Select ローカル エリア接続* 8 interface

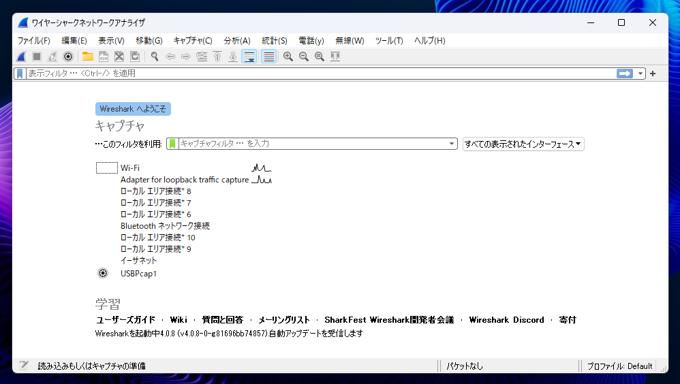pos(156,191)
